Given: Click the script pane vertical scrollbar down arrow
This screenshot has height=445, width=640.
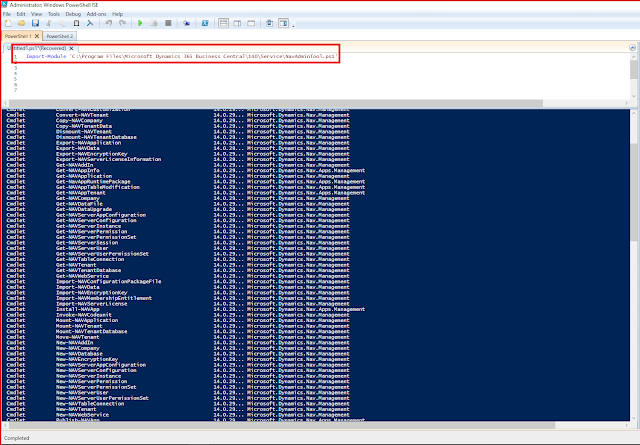Looking at the screenshot, I should point(633,96).
